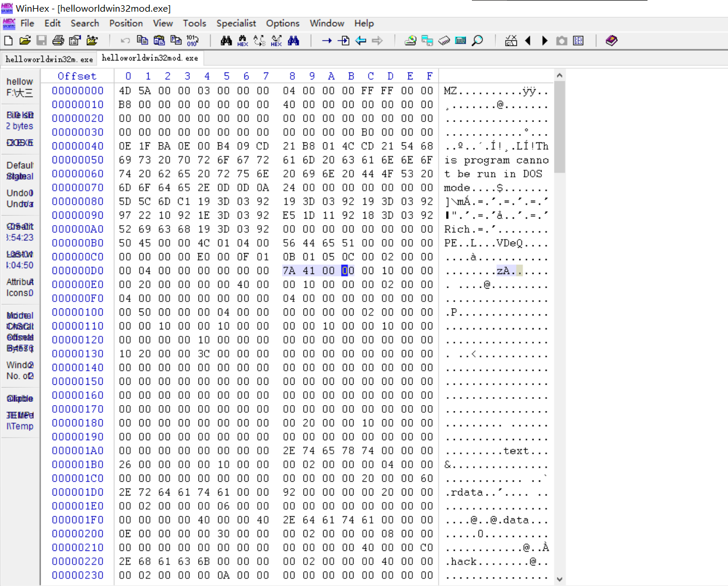
Task: Open the file Properties toolbar icon
Action: tap(75, 40)
